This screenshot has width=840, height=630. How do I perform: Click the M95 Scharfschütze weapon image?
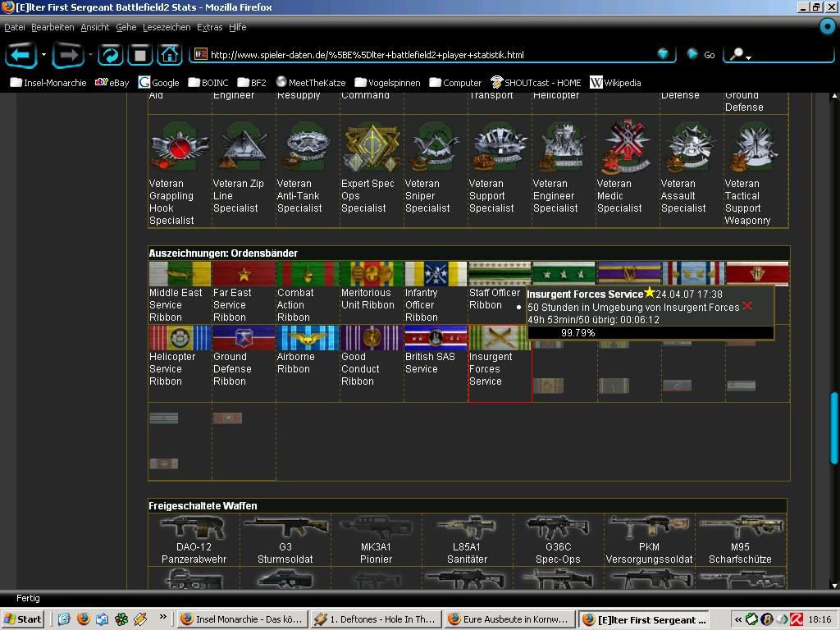(x=740, y=527)
